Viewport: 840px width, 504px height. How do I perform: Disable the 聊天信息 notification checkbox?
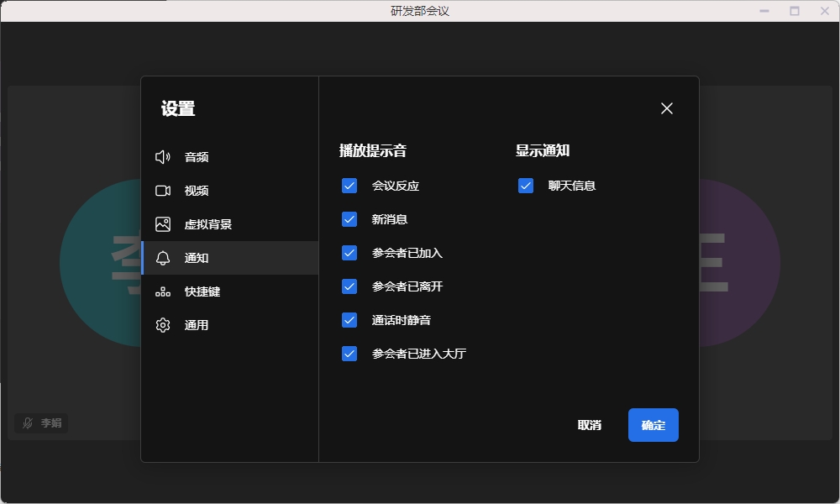tap(526, 186)
